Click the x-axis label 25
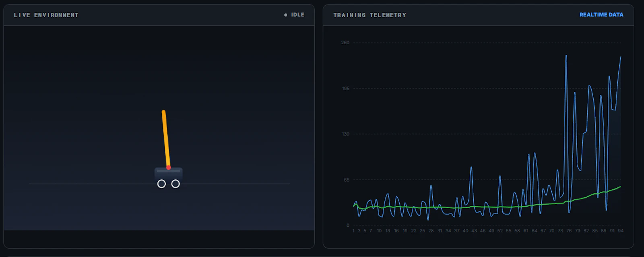 [x=422, y=231]
